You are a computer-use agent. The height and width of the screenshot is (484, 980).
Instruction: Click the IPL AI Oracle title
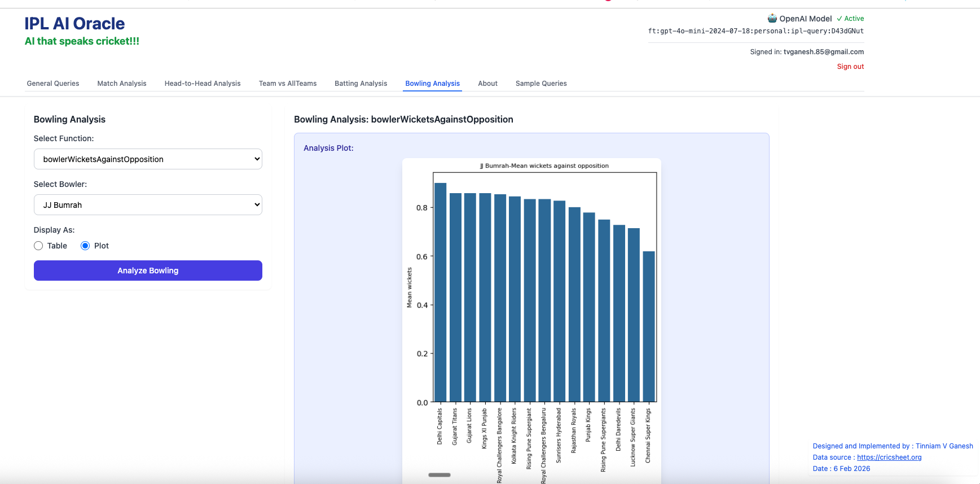74,24
